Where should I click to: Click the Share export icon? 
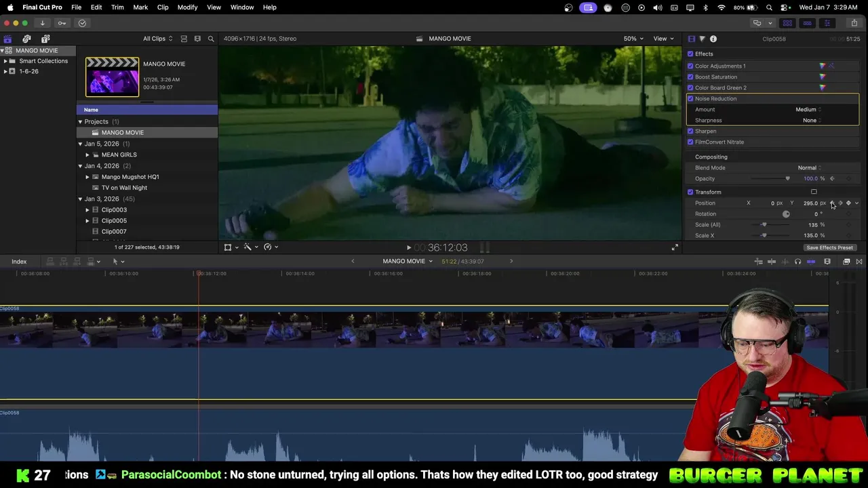pyautogui.click(x=854, y=23)
